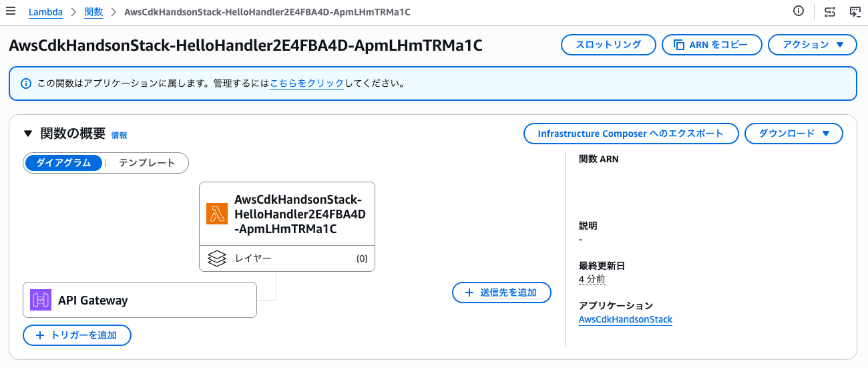Click 送信先を追加 button

tap(501, 293)
